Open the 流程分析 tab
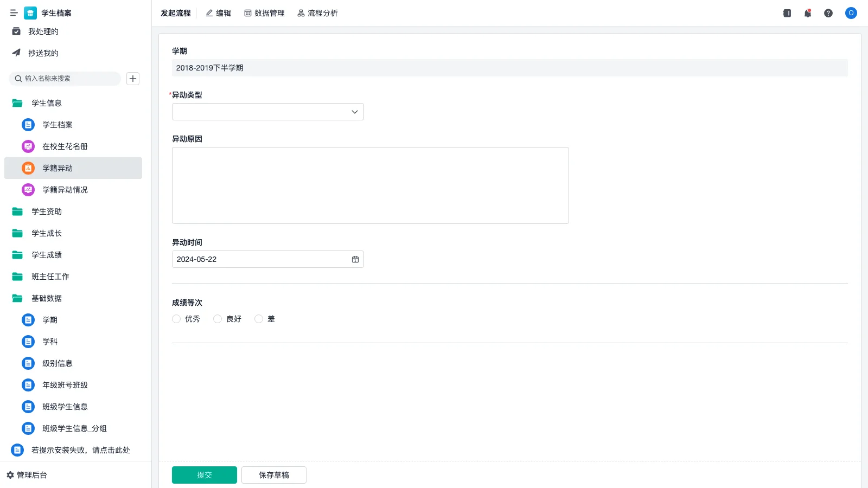The width and height of the screenshot is (868, 488). click(317, 13)
